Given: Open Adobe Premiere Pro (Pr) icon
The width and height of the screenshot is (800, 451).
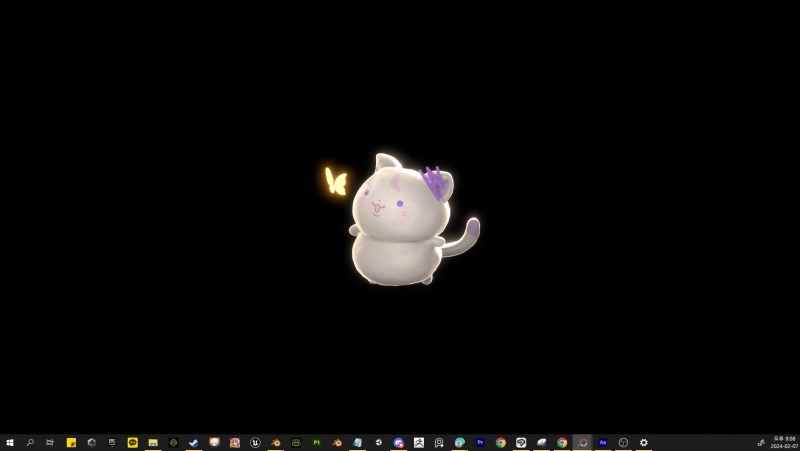Looking at the screenshot, I should coord(480,442).
